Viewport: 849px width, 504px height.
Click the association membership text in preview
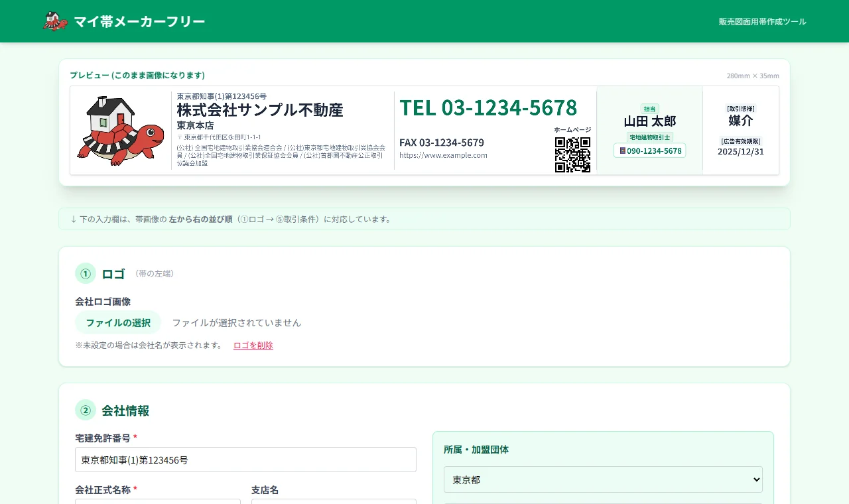(x=281, y=155)
